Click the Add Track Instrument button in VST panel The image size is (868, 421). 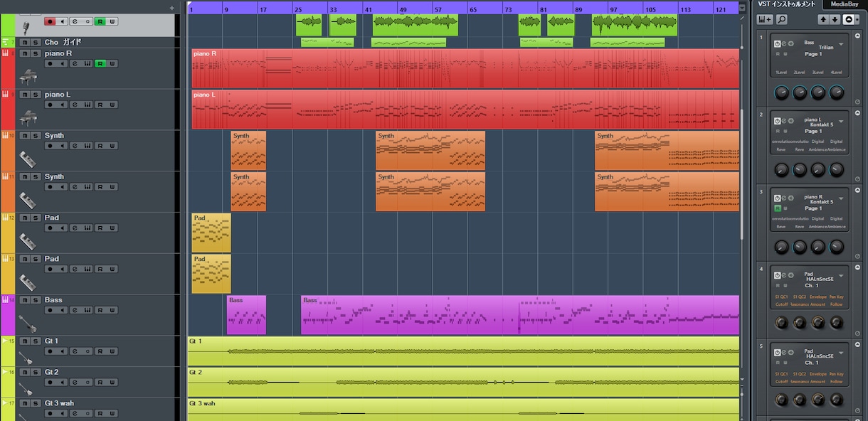pos(765,19)
